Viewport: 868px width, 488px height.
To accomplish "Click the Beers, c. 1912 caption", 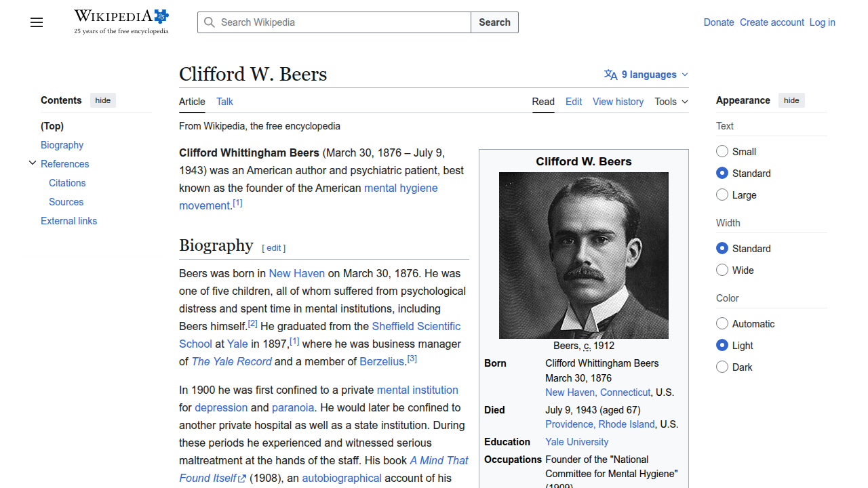I will pos(584,346).
